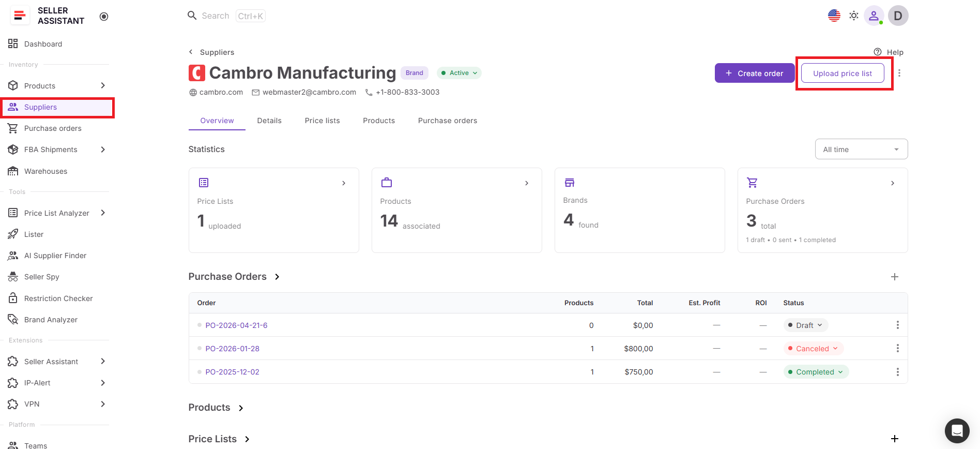The image size is (980, 449).
Task: Open order PO-2025-12-02
Action: click(x=233, y=372)
